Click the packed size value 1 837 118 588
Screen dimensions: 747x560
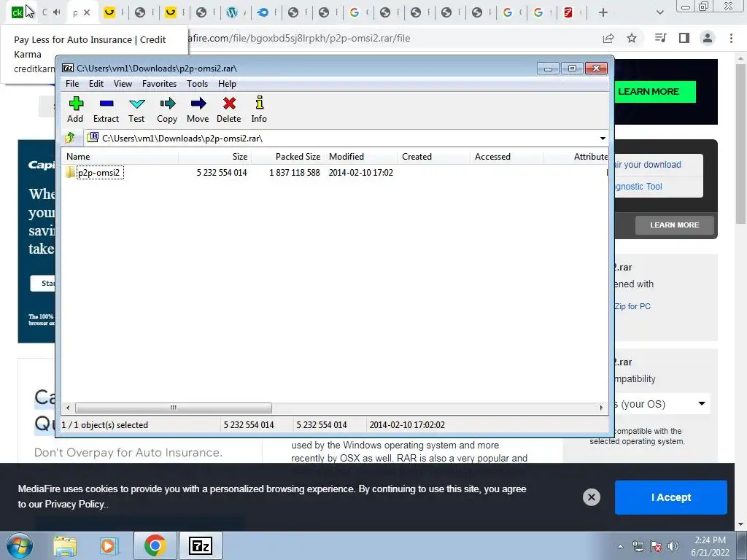pyautogui.click(x=295, y=173)
